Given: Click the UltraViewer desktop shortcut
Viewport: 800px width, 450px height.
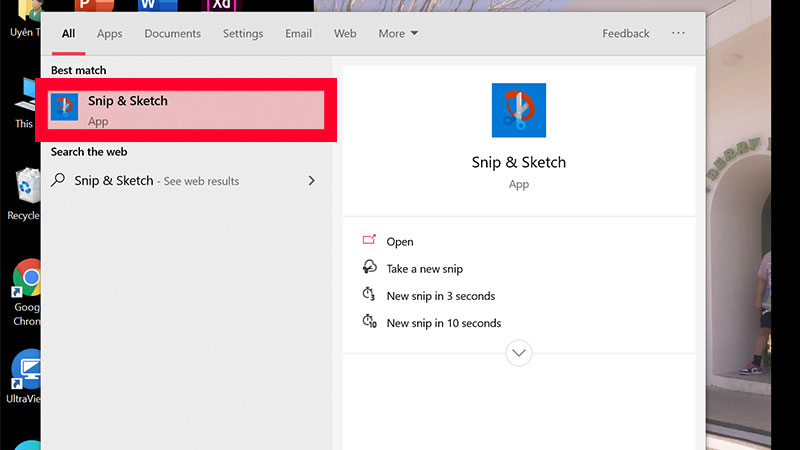Looking at the screenshot, I should (27, 369).
